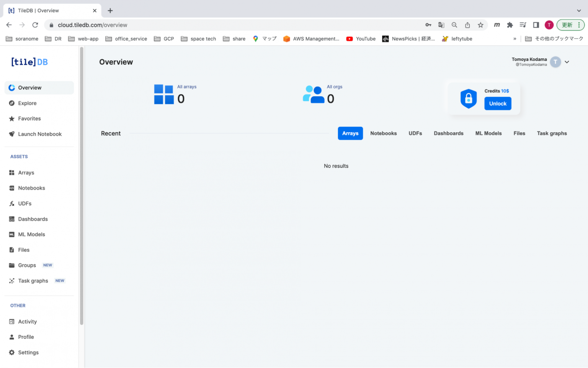Click the Tomoya Kodama username text

tap(529, 59)
